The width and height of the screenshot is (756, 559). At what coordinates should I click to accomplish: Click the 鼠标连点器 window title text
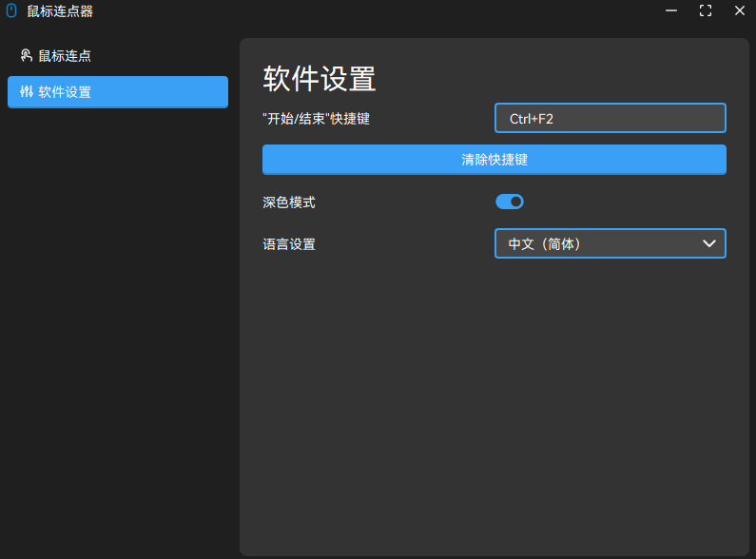pos(60,11)
